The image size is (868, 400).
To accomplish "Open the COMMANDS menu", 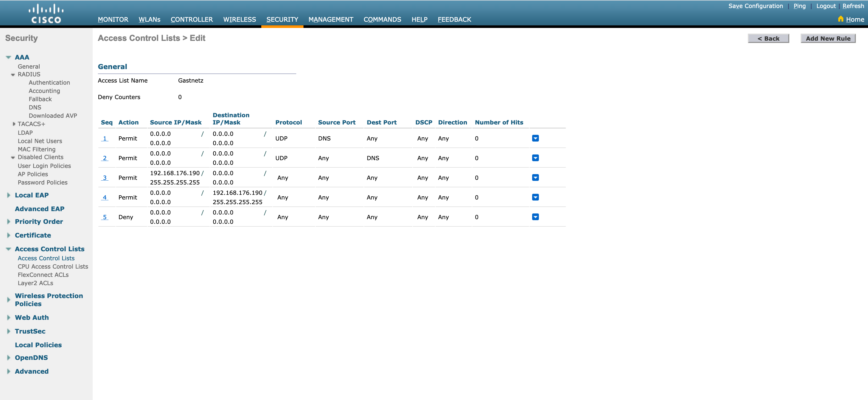I will (x=382, y=19).
